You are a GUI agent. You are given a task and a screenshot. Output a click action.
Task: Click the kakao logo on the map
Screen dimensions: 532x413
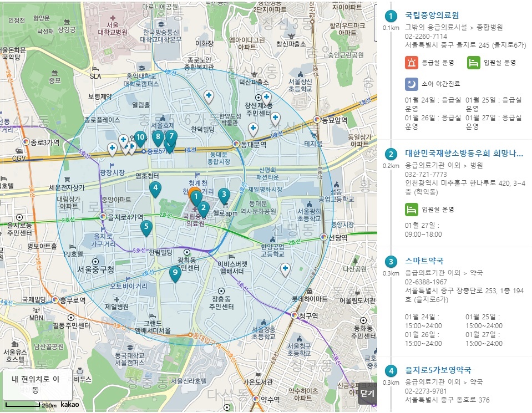pyautogui.click(x=69, y=405)
